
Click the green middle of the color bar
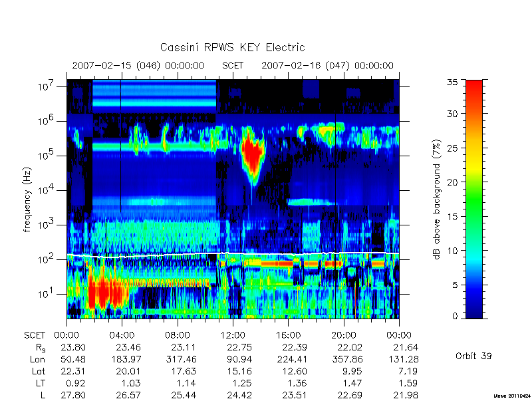(474, 199)
